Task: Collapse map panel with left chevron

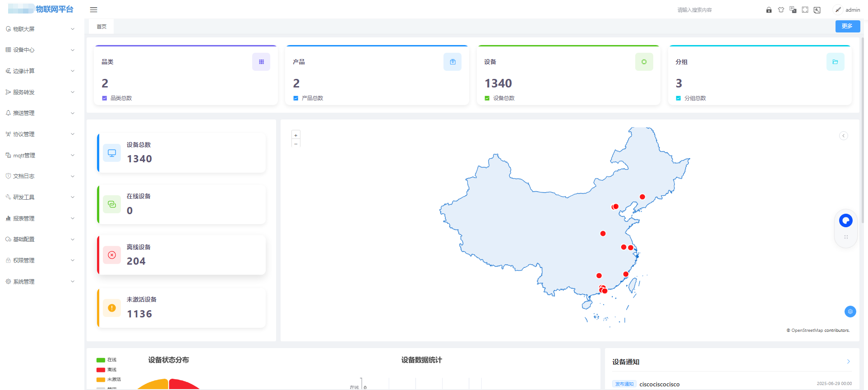Action: tap(843, 136)
